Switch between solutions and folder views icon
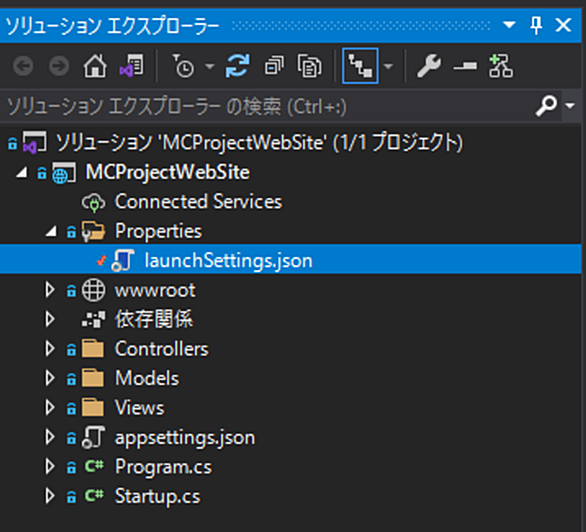 pos(131,66)
